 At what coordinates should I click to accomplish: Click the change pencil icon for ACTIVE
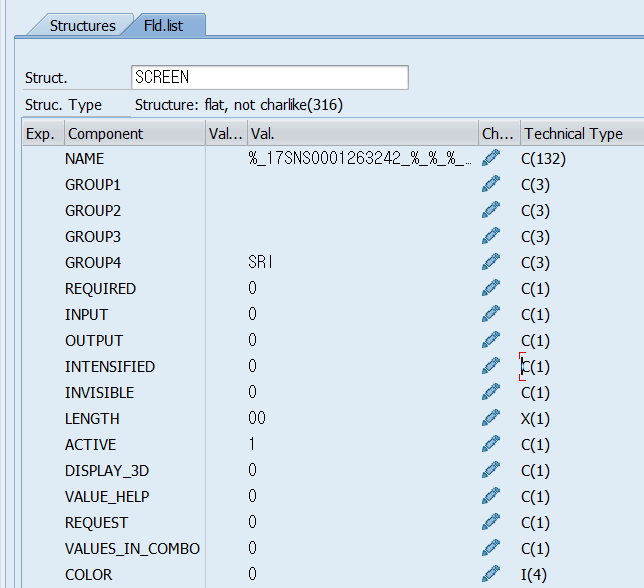pyautogui.click(x=491, y=444)
